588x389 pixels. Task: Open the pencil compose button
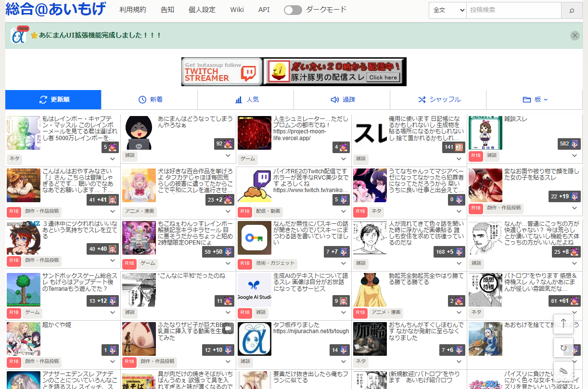click(x=563, y=371)
